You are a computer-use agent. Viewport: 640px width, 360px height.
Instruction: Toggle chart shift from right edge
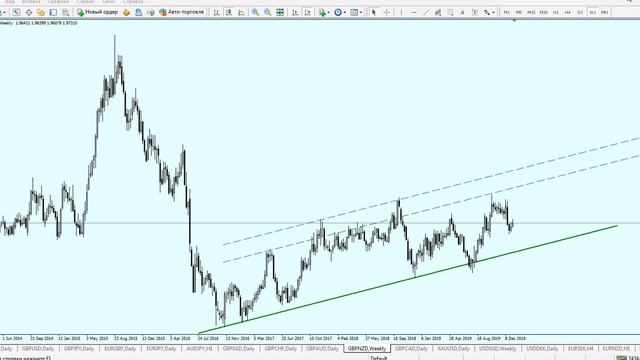307,13
